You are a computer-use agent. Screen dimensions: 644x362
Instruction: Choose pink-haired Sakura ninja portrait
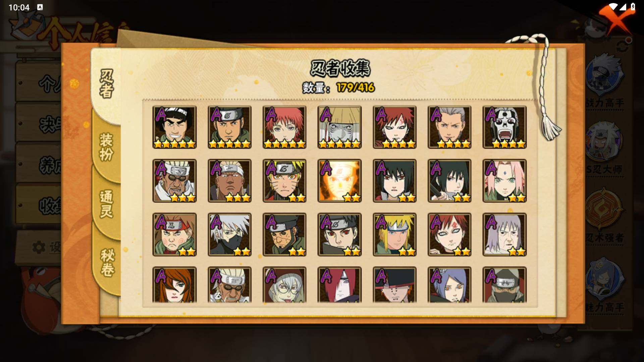click(504, 181)
